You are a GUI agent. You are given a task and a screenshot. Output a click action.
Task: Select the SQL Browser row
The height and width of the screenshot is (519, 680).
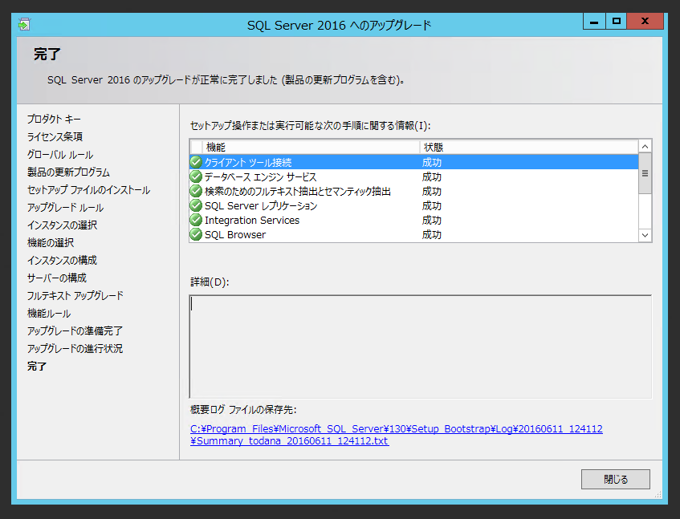point(414,234)
